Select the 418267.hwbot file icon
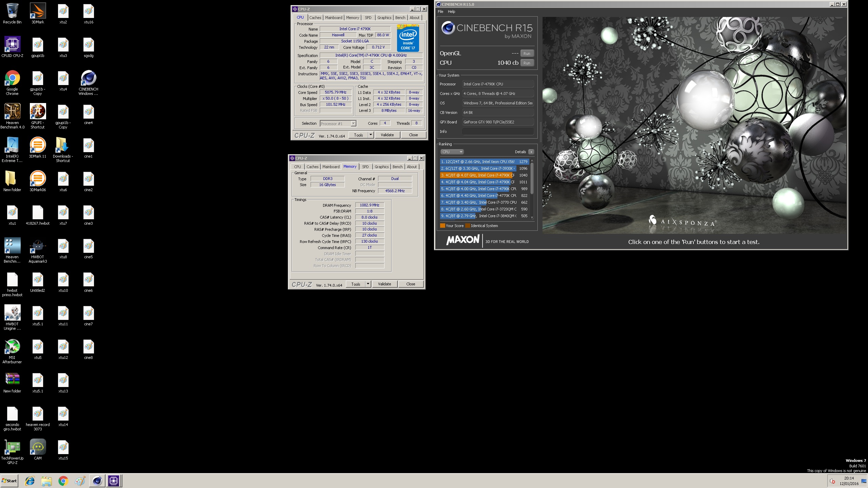The image size is (868, 488). 38,215
